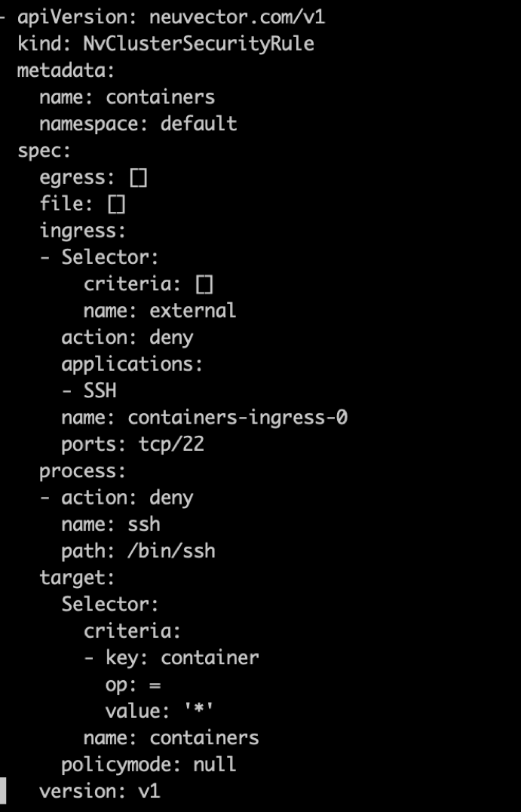Image resolution: width=521 pixels, height=812 pixels.
Task: Click the target key
Action: (77, 578)
